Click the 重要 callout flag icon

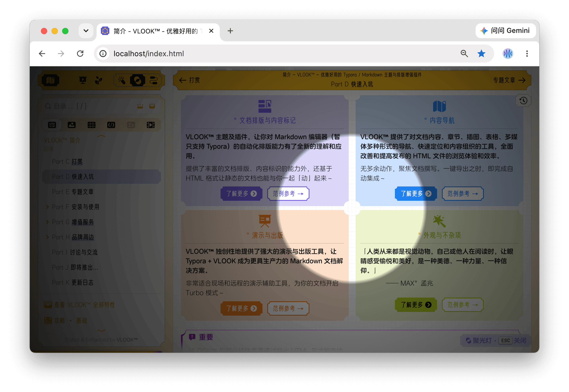(x=192, y=337)
